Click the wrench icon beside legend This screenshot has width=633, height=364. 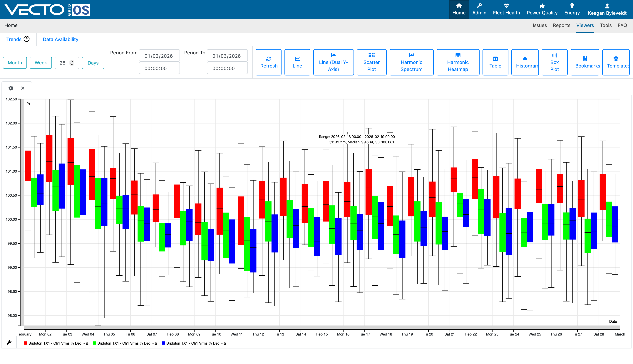[9, 342]
